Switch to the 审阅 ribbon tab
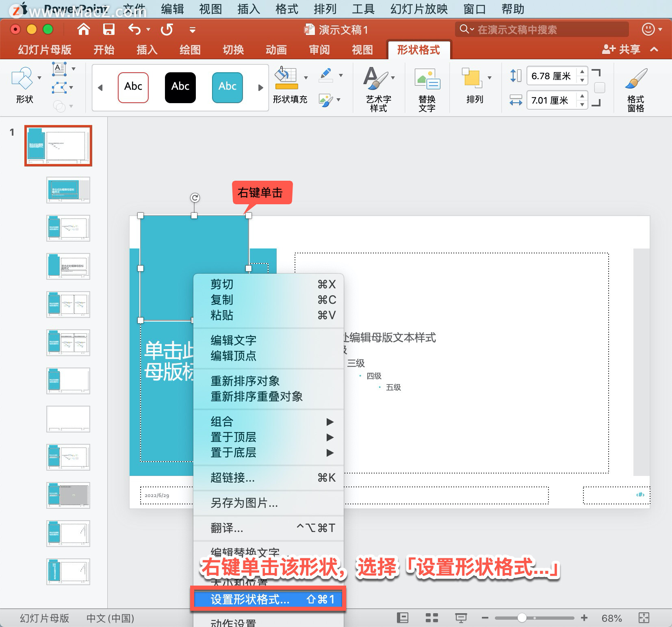Image resolution: width=672 pixels, height=627 pixels. click(x=319, y=50)
